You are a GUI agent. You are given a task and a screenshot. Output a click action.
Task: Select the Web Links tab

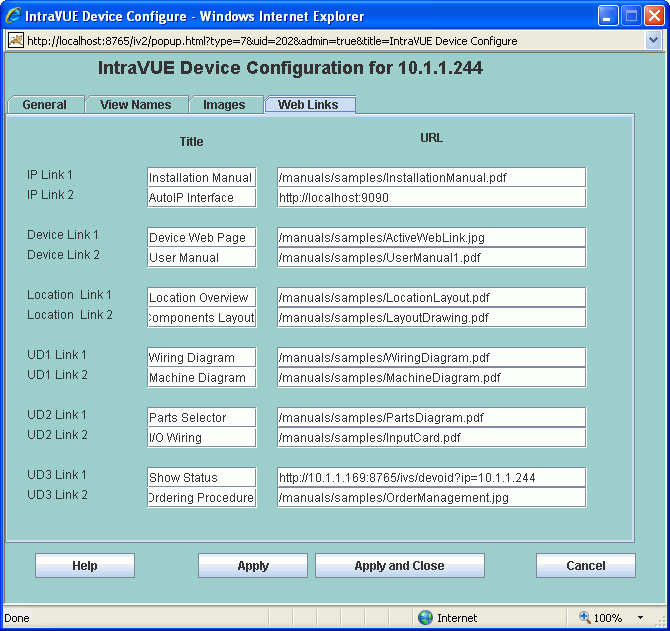coord(310,105)
